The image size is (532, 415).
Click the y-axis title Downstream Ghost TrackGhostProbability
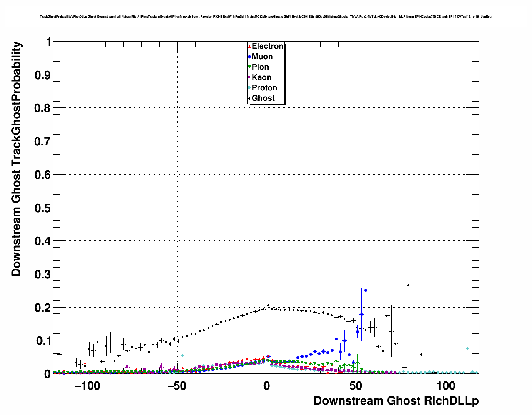[16, 159]
